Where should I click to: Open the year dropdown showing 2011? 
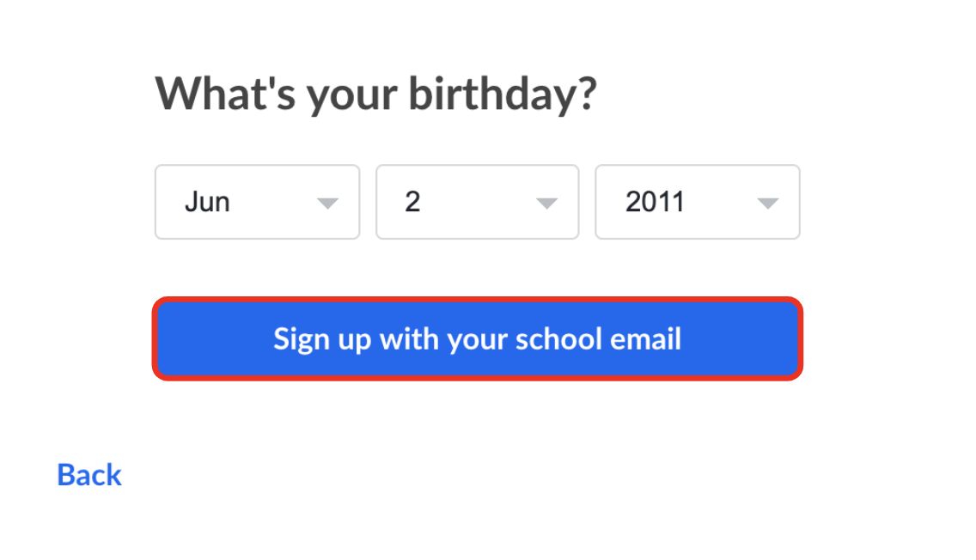tap(697, 202)
